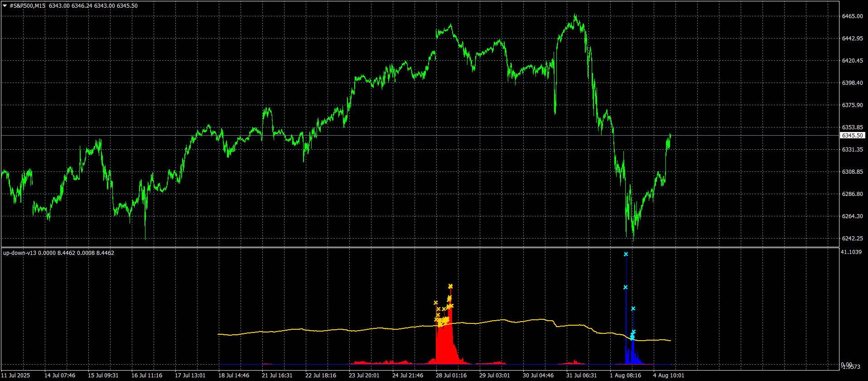The width and height of the screenshot is (868, 381).
Task: Click the 6398.40 price axis label
Action: pyautogui.click(x=852, y=83)
